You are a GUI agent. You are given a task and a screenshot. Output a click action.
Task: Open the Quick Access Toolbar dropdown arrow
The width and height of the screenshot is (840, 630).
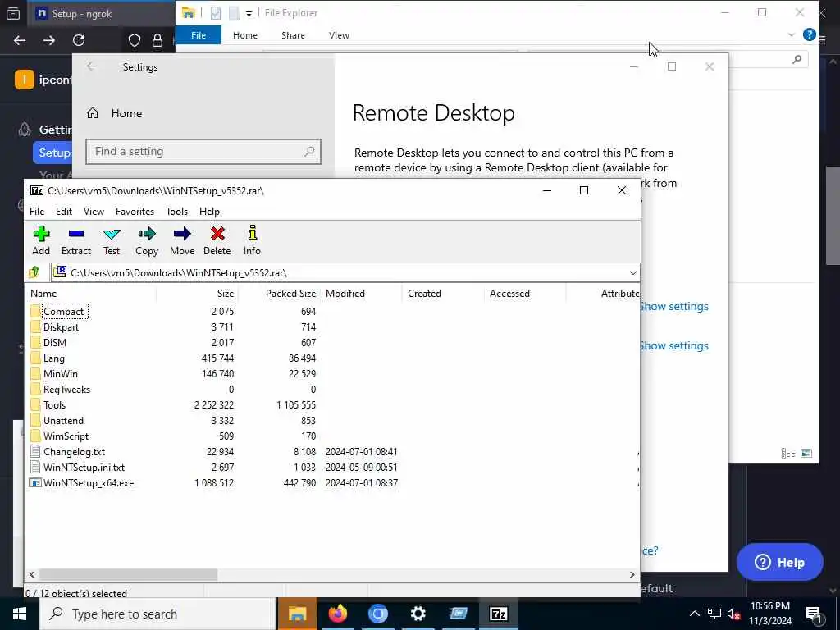249,13
